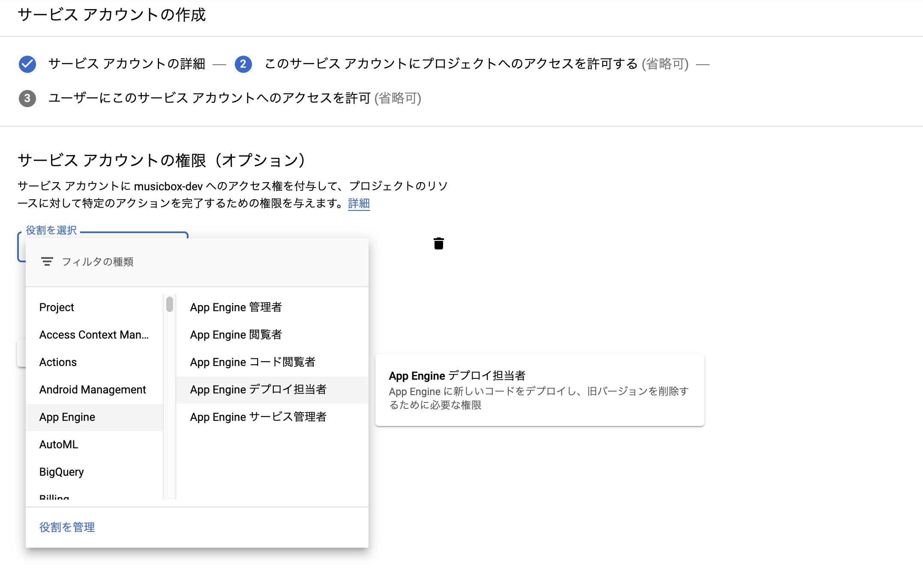
Task: Click the completed step checkmark icon
Action: [27, 64]
